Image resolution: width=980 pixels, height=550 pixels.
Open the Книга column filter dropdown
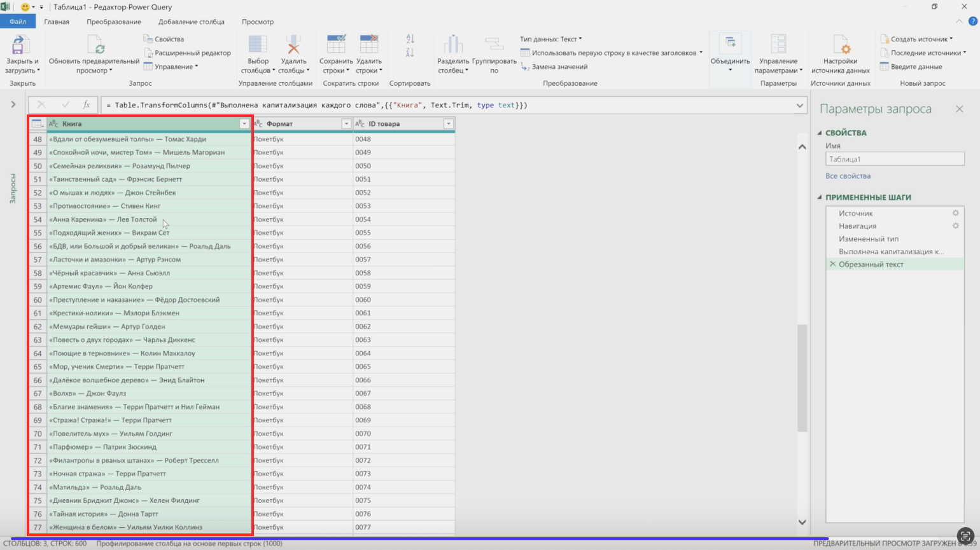(244, 124)
